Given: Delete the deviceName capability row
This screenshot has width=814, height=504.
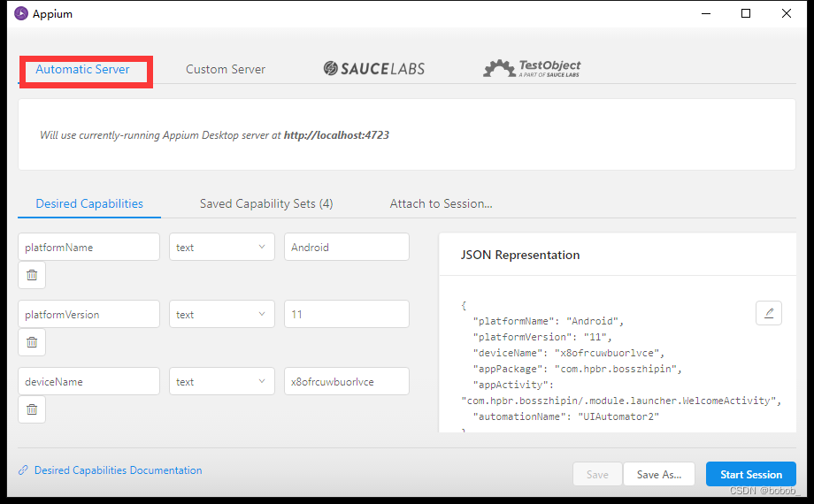Looking at the screenshot, I should click(x=32, y=409).
